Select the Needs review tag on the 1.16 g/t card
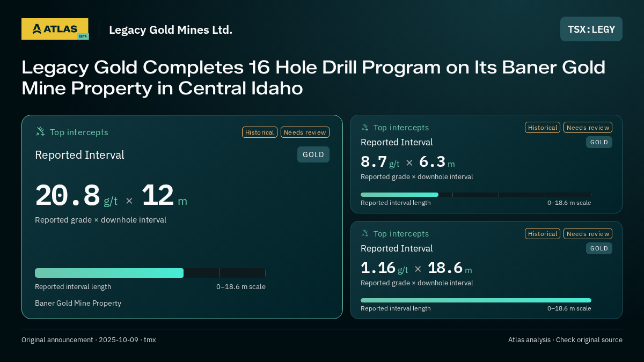This screenshot has height=362, width=644. 588,233
